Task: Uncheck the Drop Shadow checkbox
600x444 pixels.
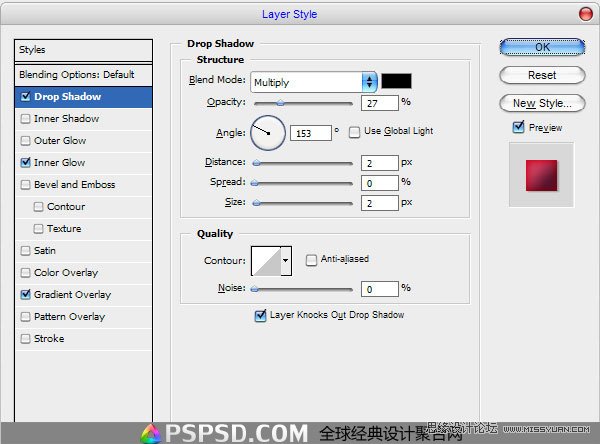Action: [x=26, y=96]
